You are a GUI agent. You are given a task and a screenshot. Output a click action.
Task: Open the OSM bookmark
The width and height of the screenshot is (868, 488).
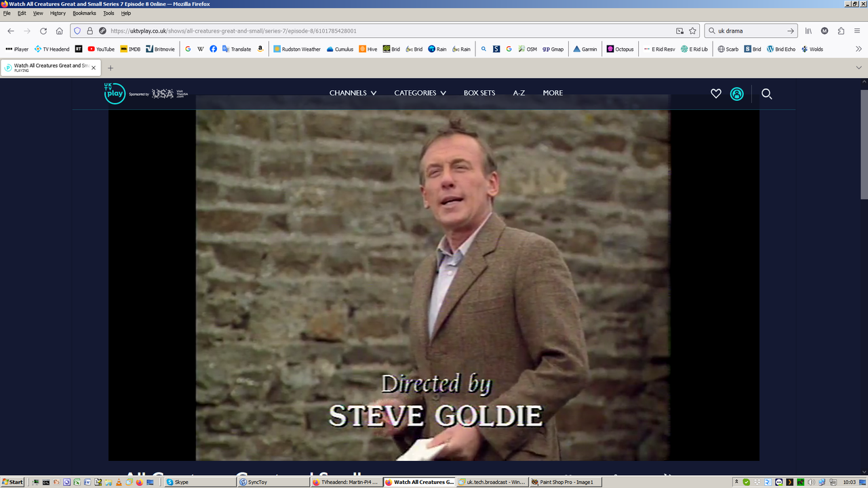[x=528, y=49]
